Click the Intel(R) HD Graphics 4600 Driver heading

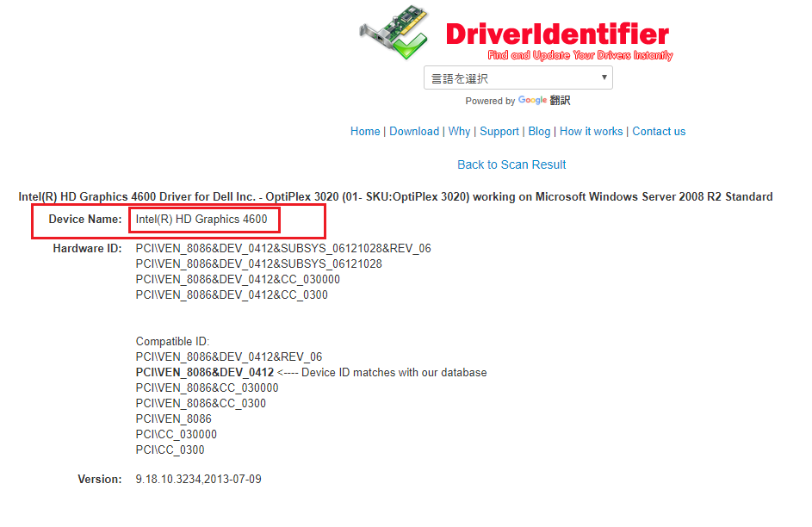[395, 196]
